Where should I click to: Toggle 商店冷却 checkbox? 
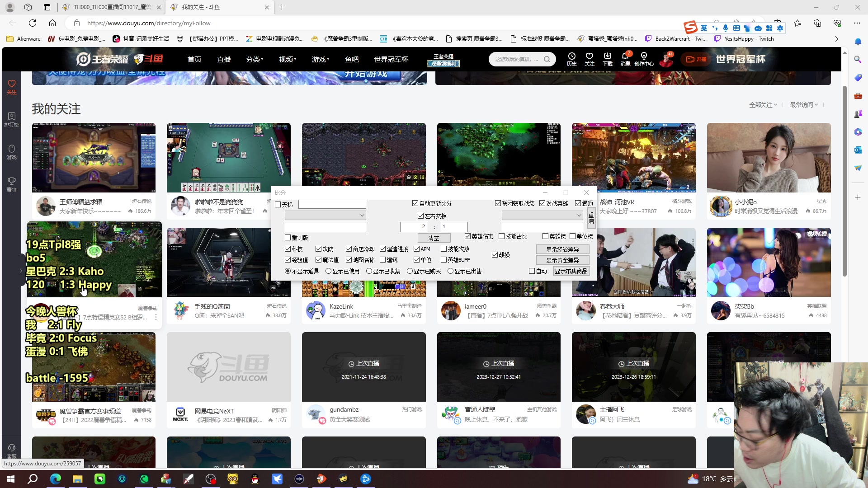coord(349,249)
